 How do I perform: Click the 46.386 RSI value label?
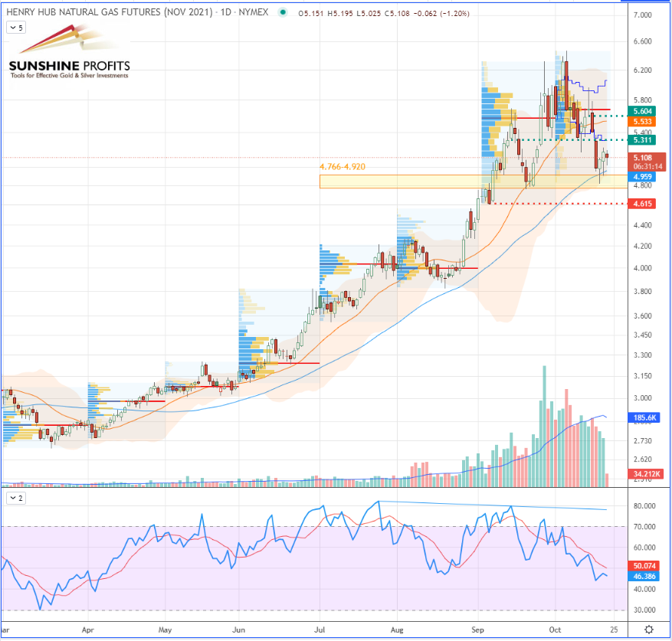click(644, 577)
